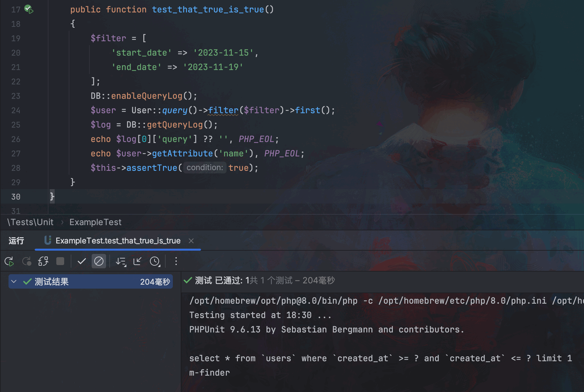Stop the running test process

coord(60,261)
